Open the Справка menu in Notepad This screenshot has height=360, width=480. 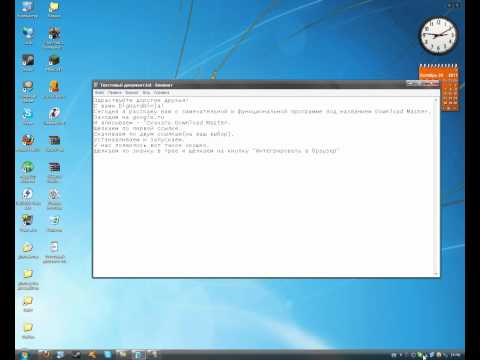[x=162, y=92]
